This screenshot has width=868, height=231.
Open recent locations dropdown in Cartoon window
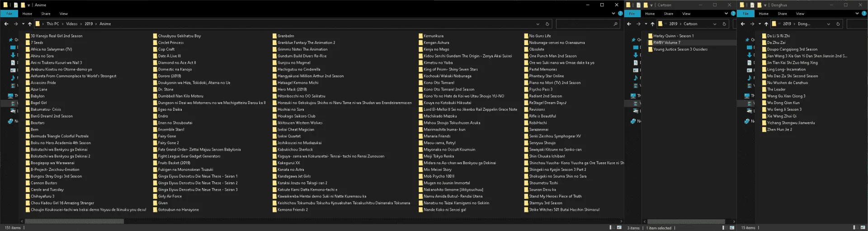[646, 24]
